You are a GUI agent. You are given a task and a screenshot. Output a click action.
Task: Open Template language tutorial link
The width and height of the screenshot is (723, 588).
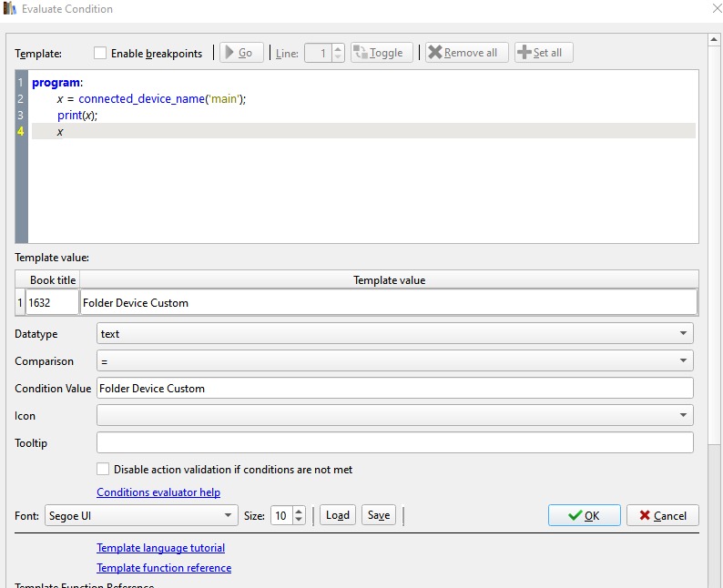(x=160, y=548)
